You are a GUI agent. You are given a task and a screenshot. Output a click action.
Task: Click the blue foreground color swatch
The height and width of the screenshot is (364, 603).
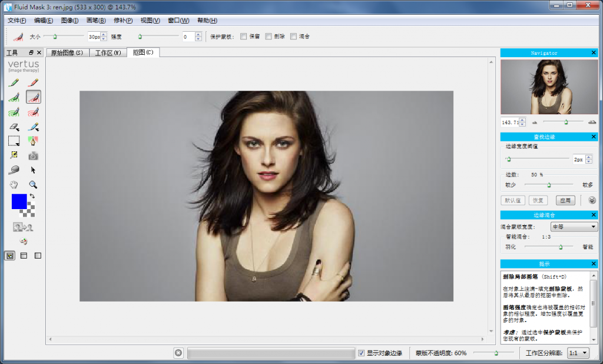(x=19, y=201)
